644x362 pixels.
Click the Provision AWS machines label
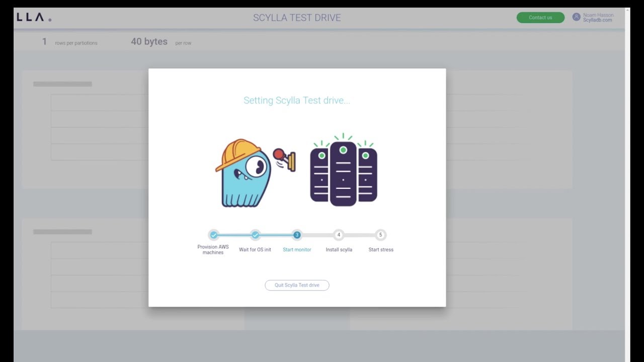[x=213, y=249]
